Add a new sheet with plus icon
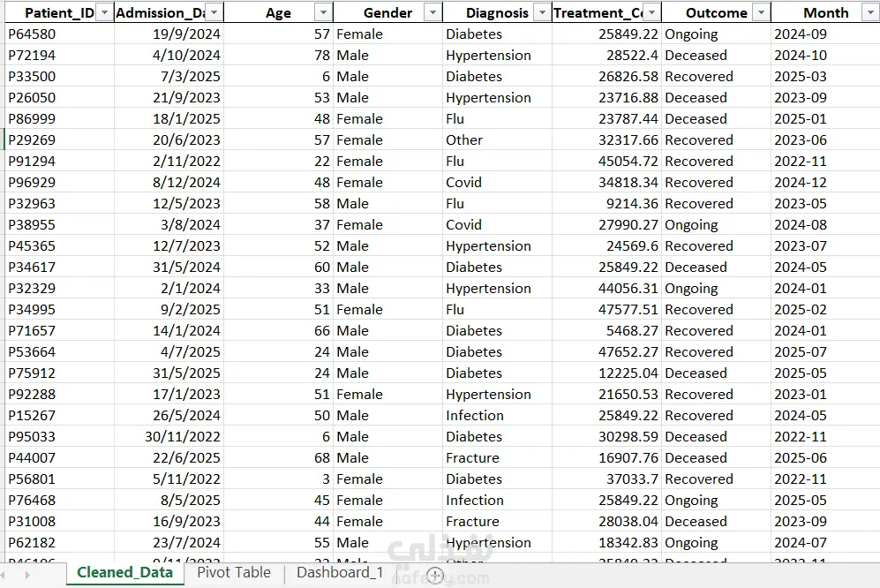Screen dimensions: 880x588 click(435, 575)
